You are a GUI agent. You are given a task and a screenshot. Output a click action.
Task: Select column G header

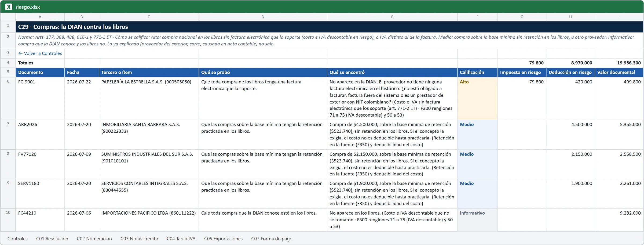tap(522, 17)
